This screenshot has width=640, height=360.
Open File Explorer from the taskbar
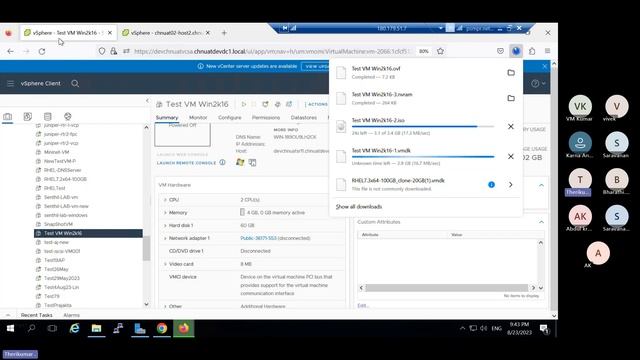click(96, 328)
